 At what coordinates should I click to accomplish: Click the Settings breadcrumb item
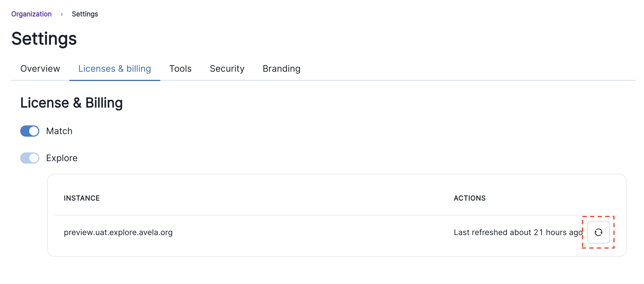pos(85,14)
